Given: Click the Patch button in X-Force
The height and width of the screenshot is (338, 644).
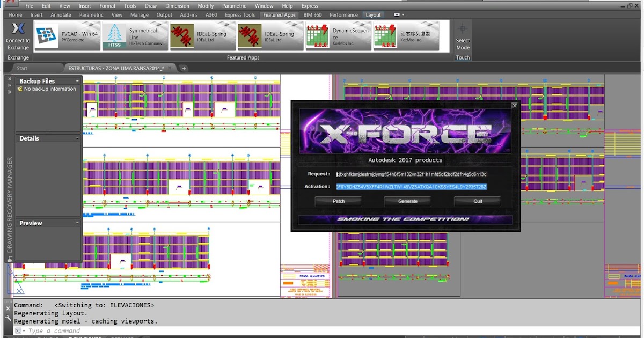Looking at the screenshot, I should 339,201.
